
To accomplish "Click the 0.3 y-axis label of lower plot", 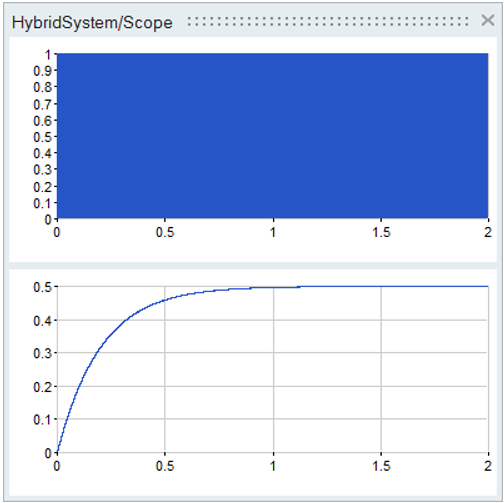I will point(43,353).
